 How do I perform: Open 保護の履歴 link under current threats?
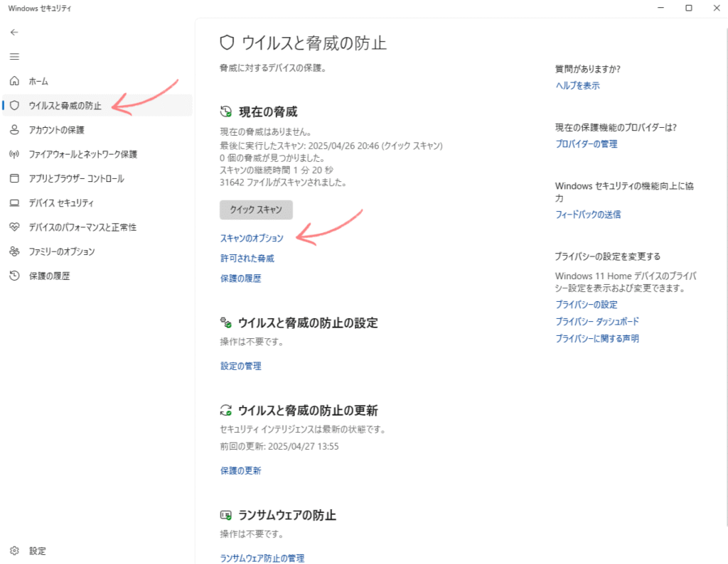click(240, 278)
